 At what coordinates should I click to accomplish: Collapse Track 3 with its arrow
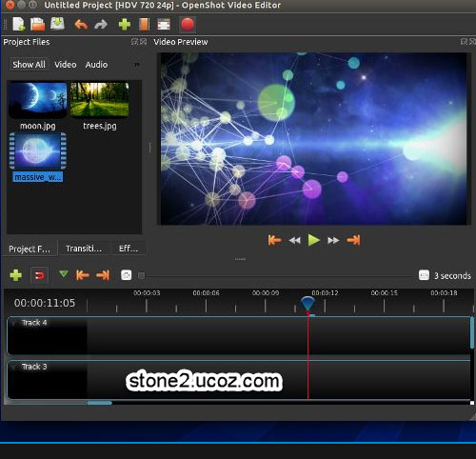tap(13, 367)
